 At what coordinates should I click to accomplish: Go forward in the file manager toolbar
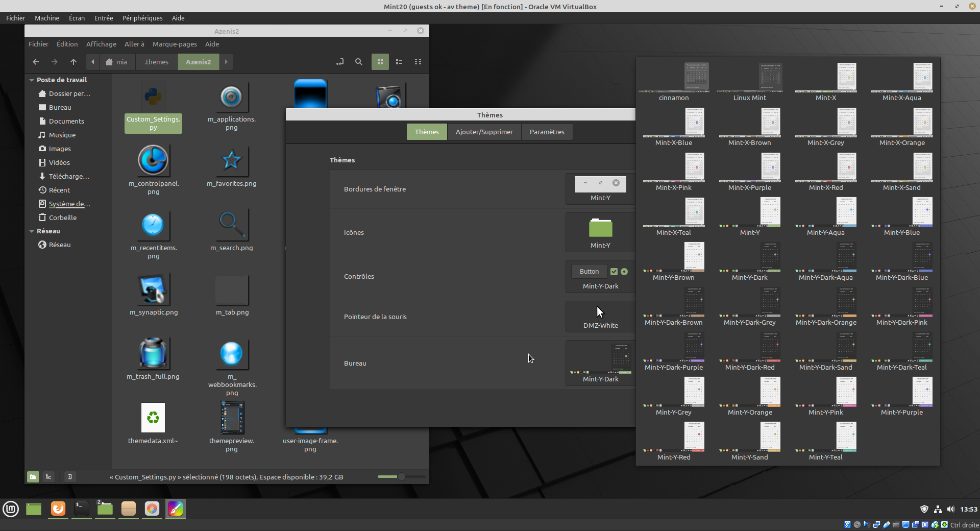point(55,62)
